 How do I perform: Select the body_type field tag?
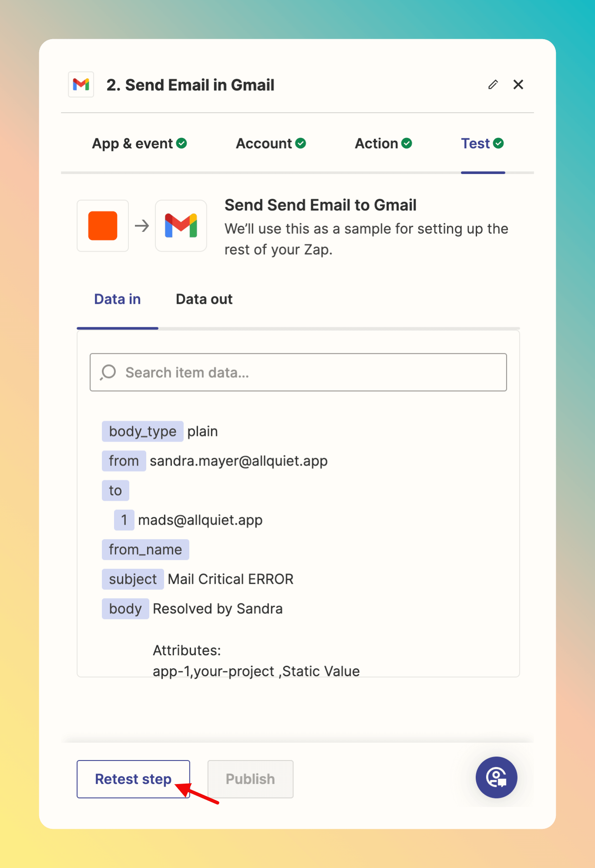(142, 431)
